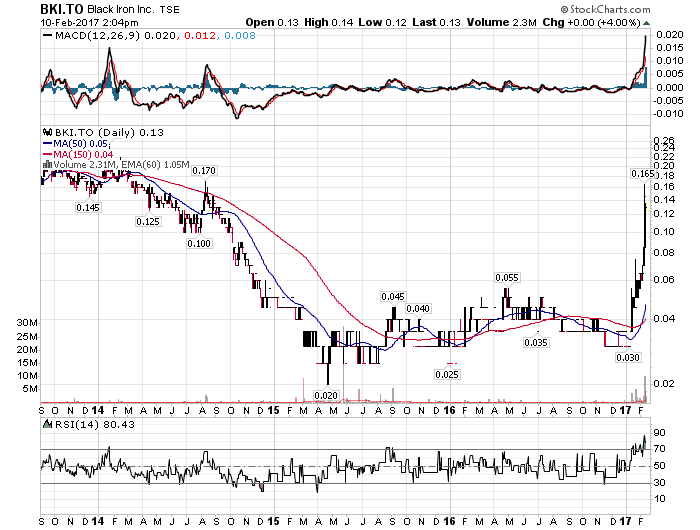Click the 0.045 high price annotation
The width and height of the screenshot is (700, 530).
click(x=393, y=296)
